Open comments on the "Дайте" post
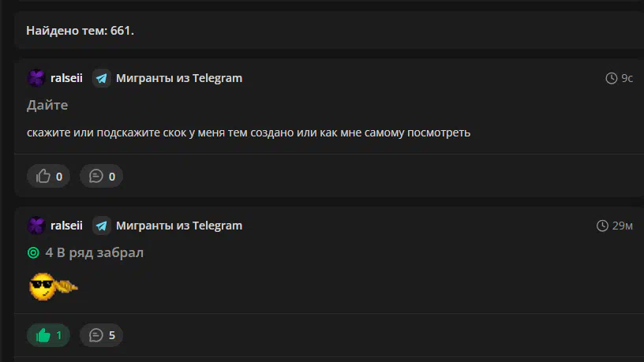Screen dimensions: 644x362 click(101, 176)
